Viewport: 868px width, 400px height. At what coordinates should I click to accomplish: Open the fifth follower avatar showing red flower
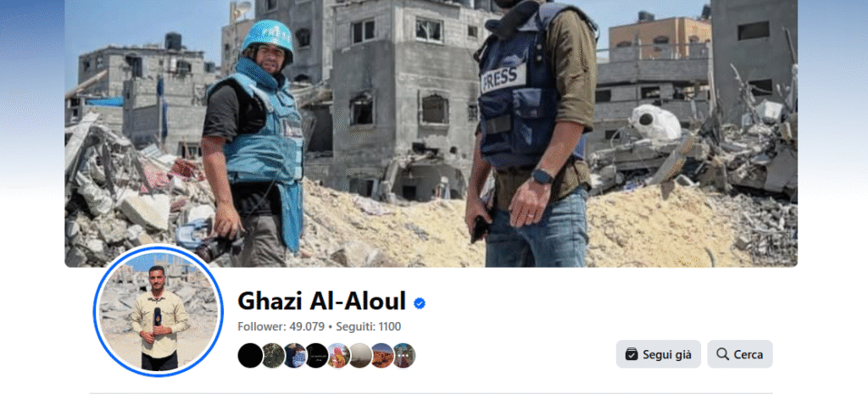[x=338, y=355]
